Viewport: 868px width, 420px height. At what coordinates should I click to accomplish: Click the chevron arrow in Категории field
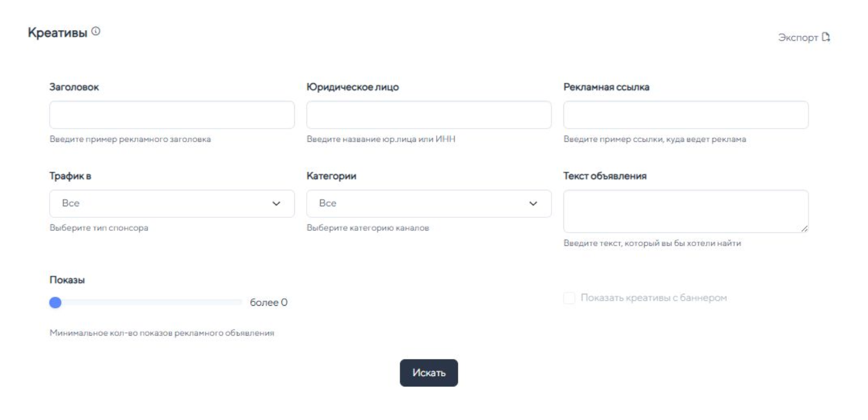[533, 204]
